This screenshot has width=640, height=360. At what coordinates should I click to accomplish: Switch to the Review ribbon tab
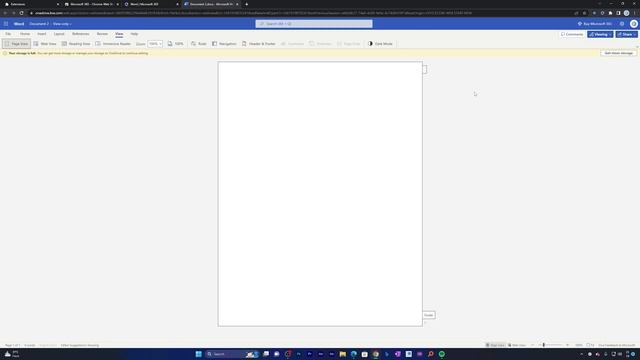102,34
